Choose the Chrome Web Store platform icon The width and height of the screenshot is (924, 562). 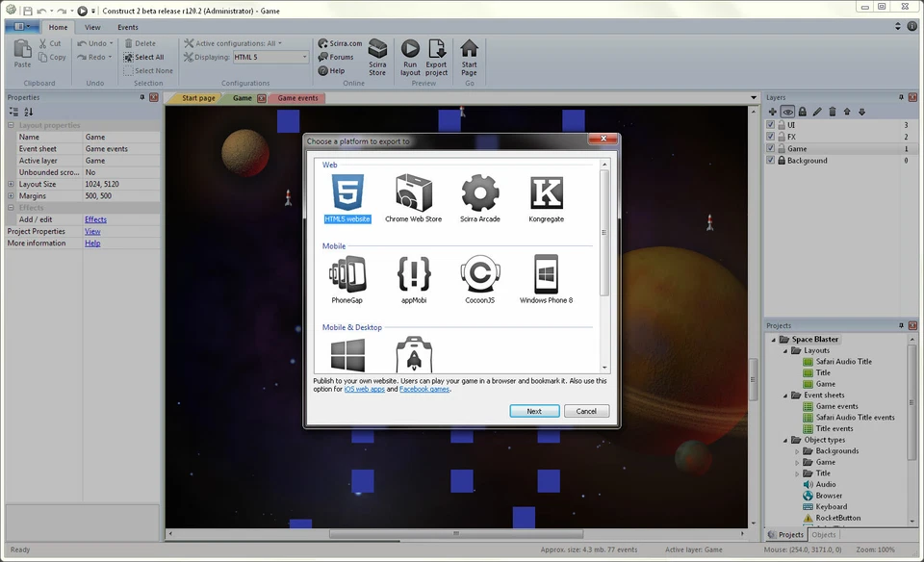(413, 193)
